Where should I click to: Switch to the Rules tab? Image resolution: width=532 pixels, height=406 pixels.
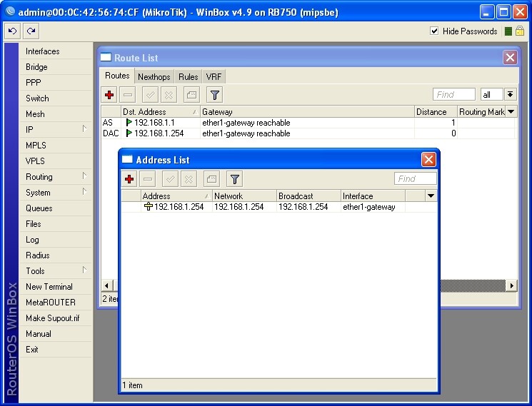click(188, 77)
